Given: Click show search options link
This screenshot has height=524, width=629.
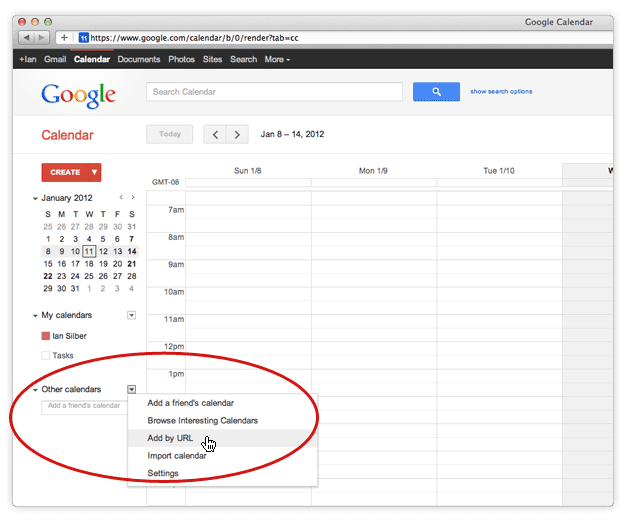Looking at the screenshot, I should (501, 91).
